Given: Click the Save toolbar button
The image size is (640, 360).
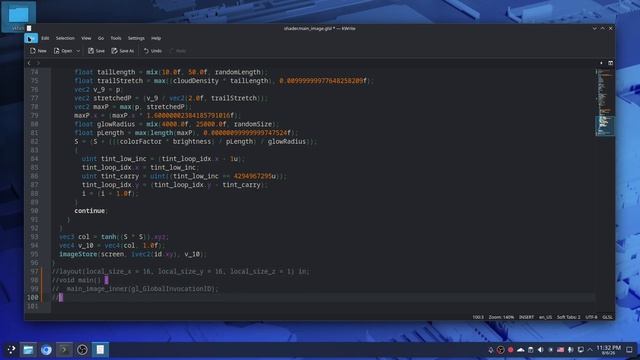Looking at the screenshot, I should click(96, 51).
